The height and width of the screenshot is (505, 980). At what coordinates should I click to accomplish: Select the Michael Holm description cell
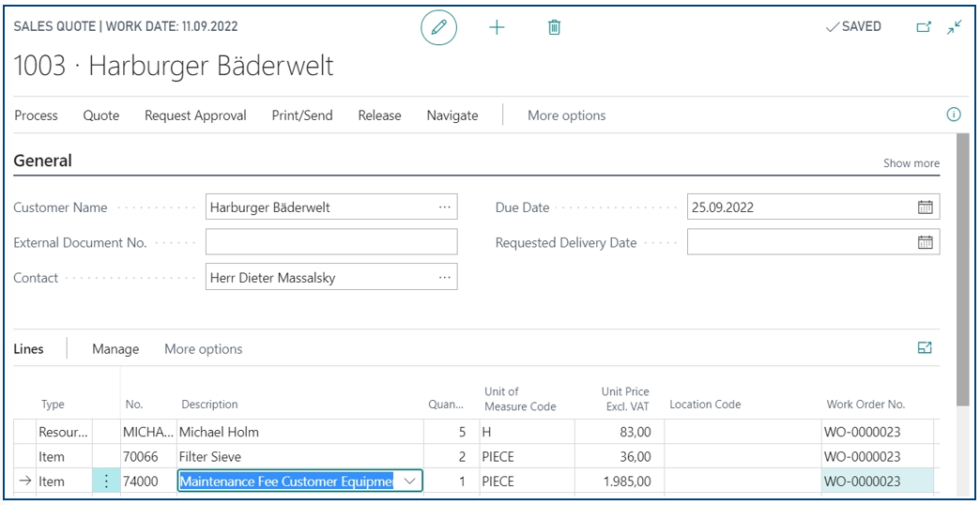tap(300, 432)
